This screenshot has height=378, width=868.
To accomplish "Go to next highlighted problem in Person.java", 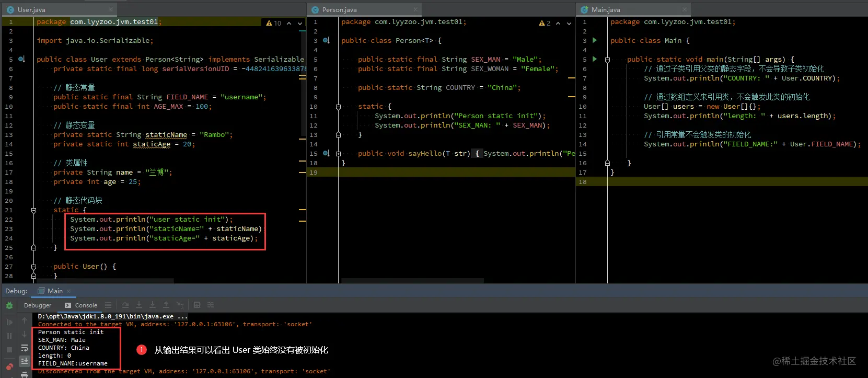I will click(569, 23).
